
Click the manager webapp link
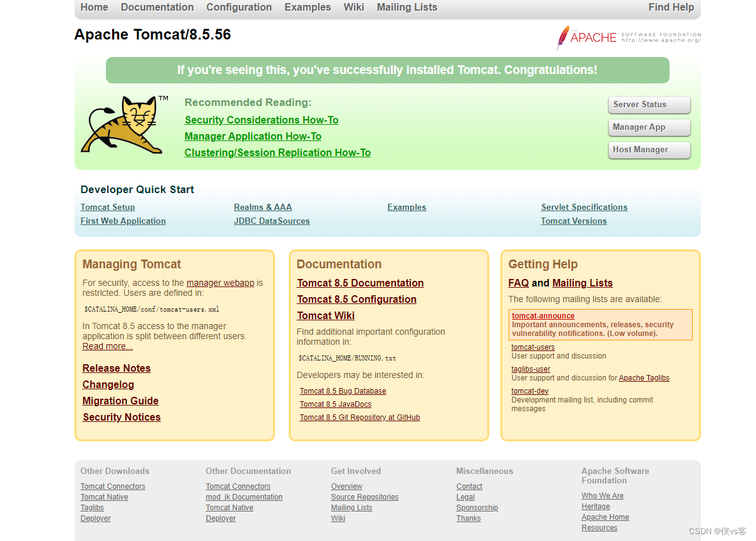(x=220, y=283)
